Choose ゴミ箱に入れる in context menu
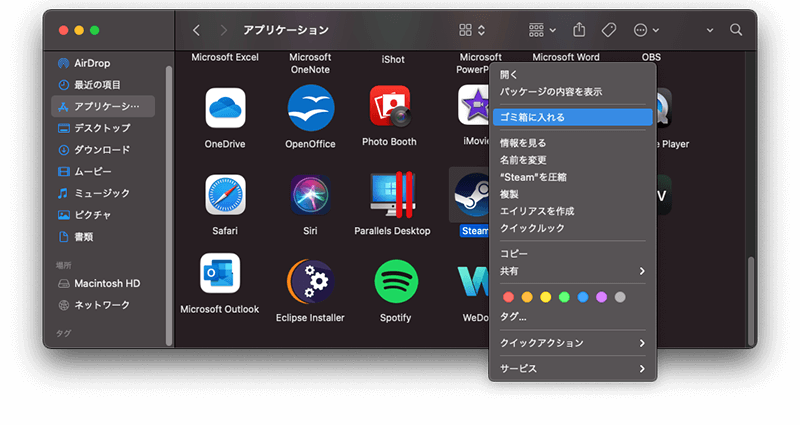This screenshot has height=425, width=800. [572, 117]
